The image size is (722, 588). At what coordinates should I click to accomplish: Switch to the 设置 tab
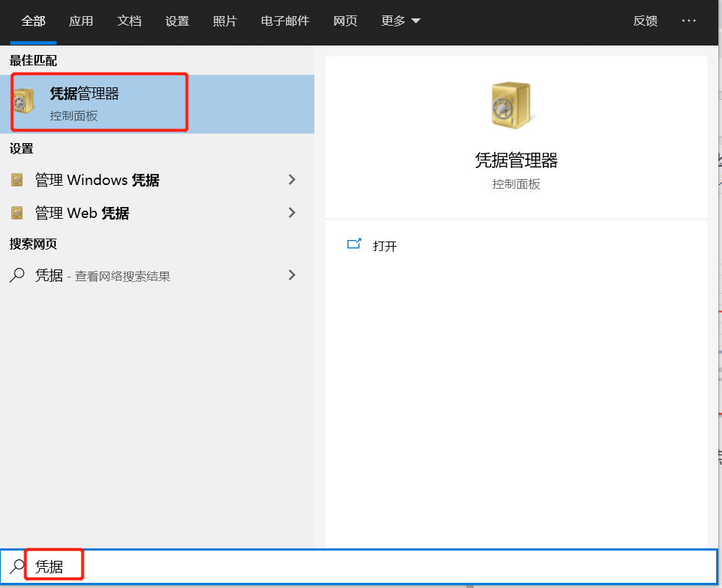click(177, 21)
